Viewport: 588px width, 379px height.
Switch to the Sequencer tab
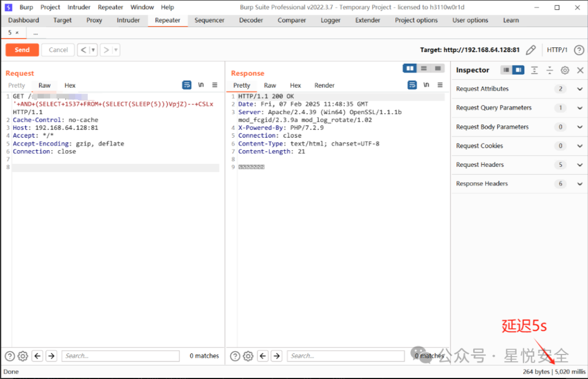pyautogui.click(x=209, y=20)
